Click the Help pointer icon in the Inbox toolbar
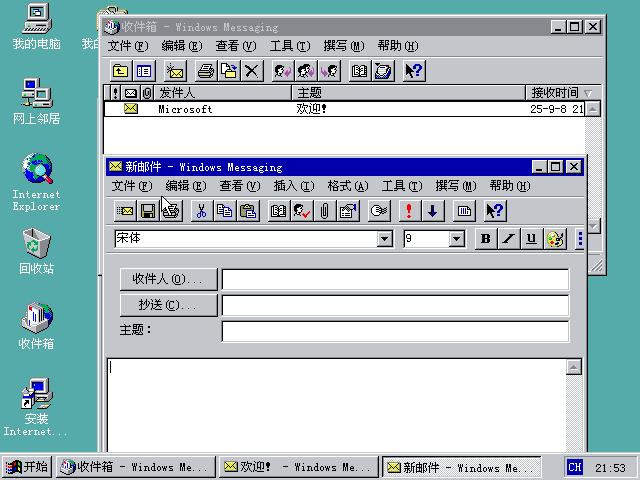The width and height of the screenshot is (640, 480). pyautogui.click(x=413, y=71)
